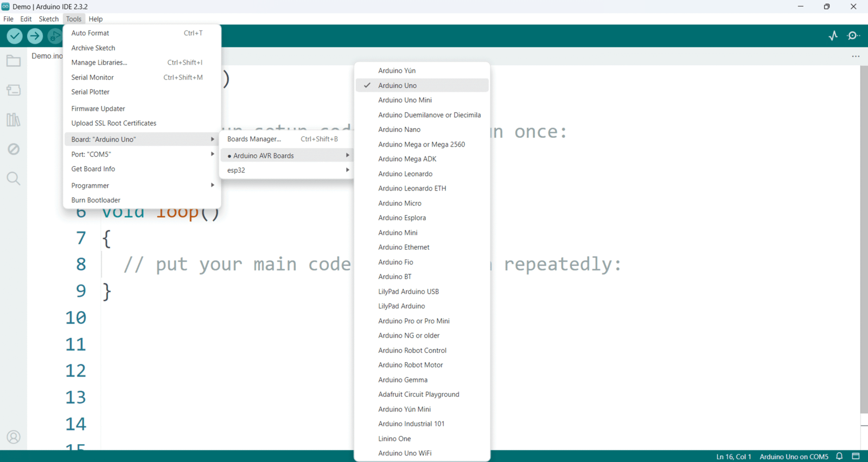
Task: Click "Arduino Uno on COM5" in status bar
Action: pos(794,457)
